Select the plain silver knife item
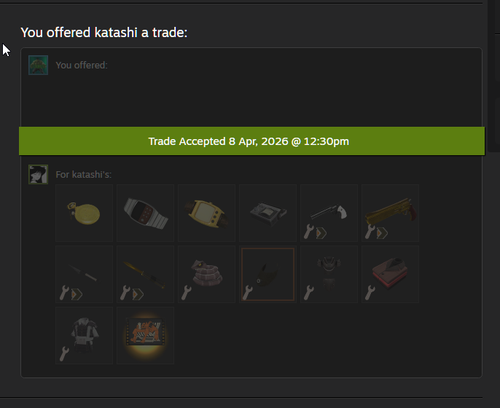 (84, 274)
